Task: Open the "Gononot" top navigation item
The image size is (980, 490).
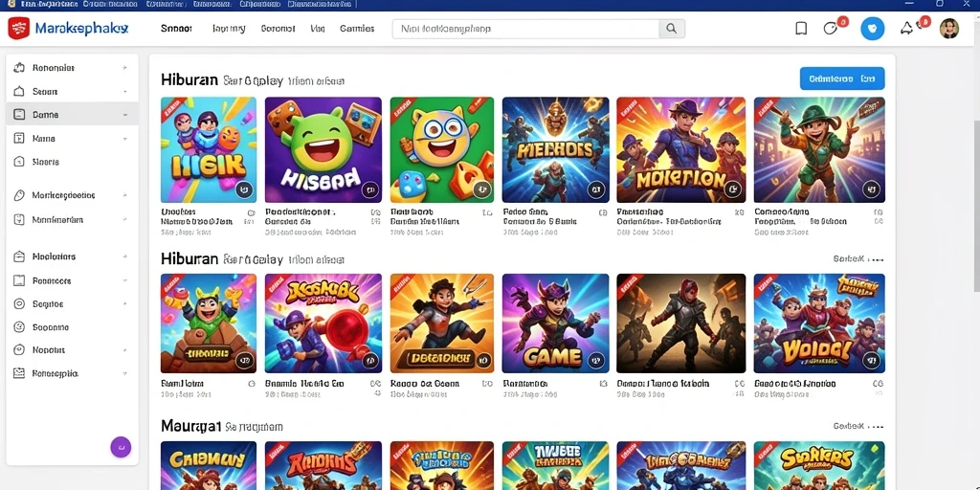Action: [x=278, y=29]
